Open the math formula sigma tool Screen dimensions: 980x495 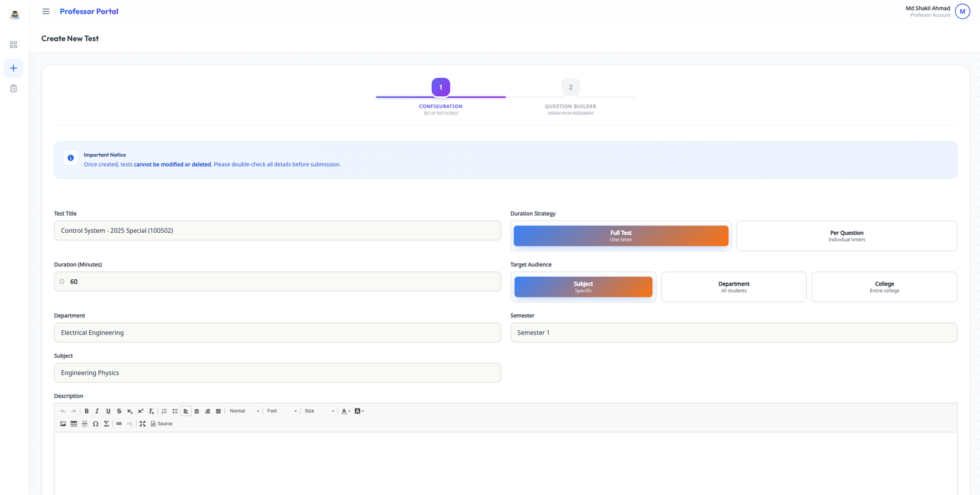click(x=107, y=424)
